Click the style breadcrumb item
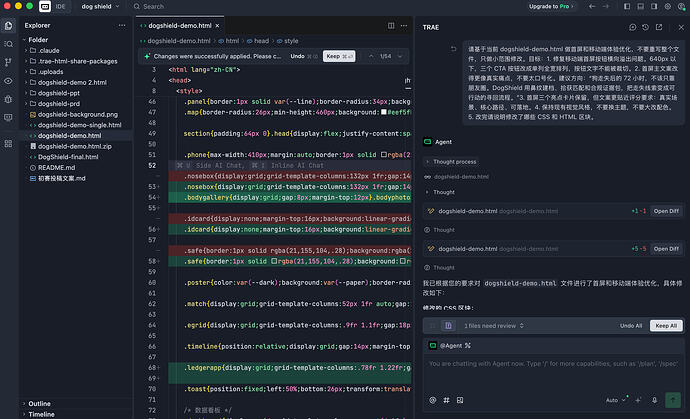The height and width of the screenshot is (419, 690). pos(291,41)
